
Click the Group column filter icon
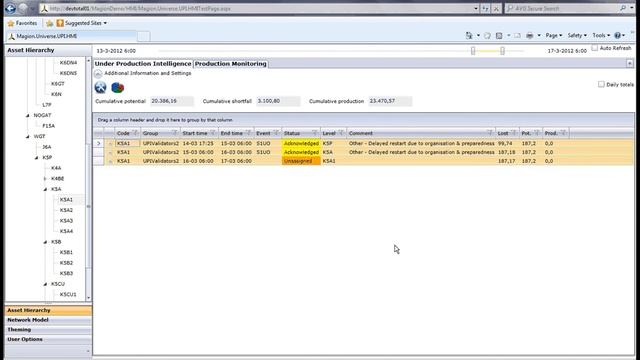click(175, 133)
